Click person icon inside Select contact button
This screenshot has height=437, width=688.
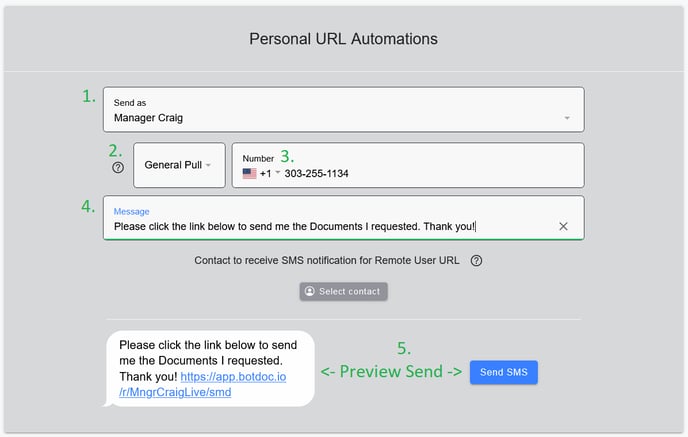click(310, 291)
